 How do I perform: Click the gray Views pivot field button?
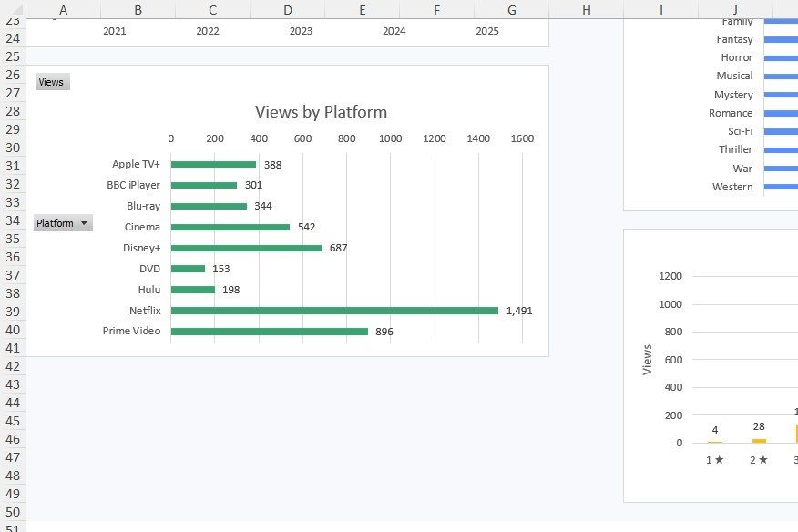tap(53, 82)
